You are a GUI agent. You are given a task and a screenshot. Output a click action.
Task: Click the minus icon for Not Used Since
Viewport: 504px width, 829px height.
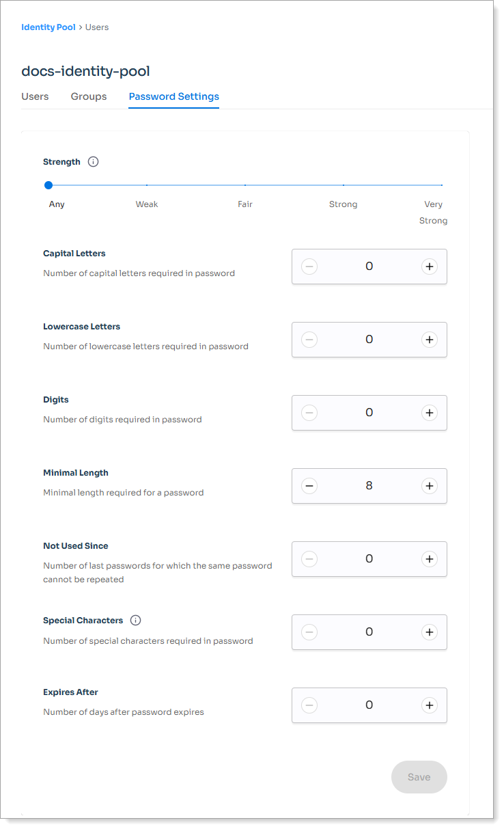(x=309, y=559)
